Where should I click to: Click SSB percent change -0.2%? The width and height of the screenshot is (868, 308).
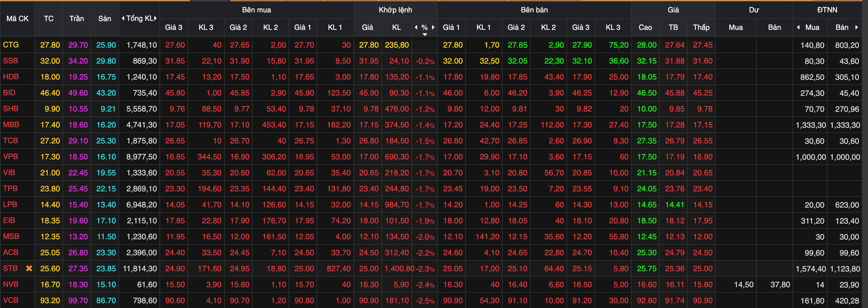tap(425, 61)
